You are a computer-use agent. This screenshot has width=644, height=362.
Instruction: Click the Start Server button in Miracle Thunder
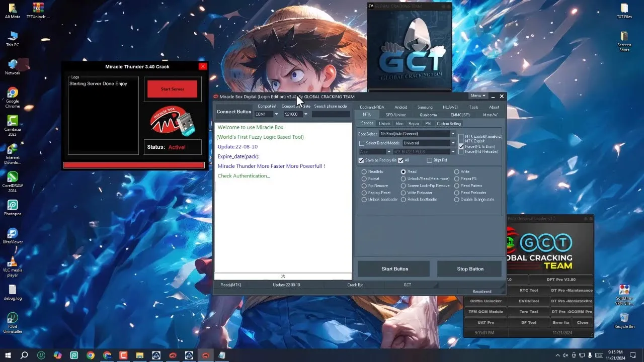[x=172, y=89]
